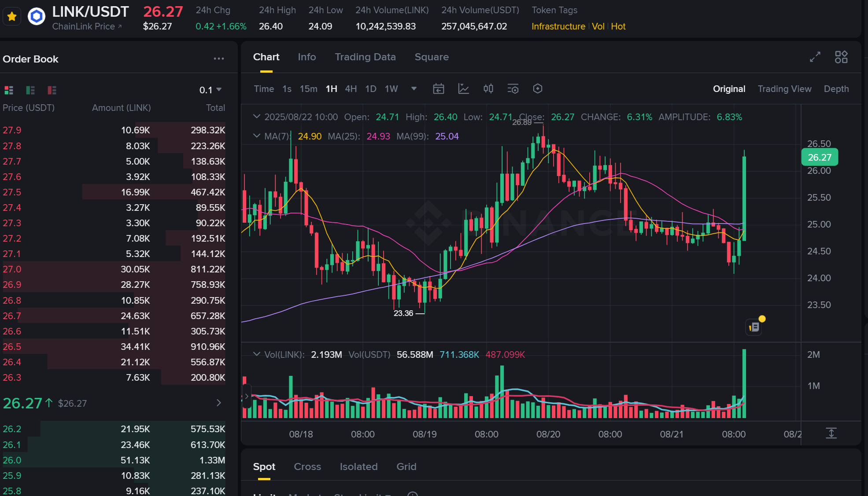Click the technical indicators line-chart icon

(x=463, y=89)
